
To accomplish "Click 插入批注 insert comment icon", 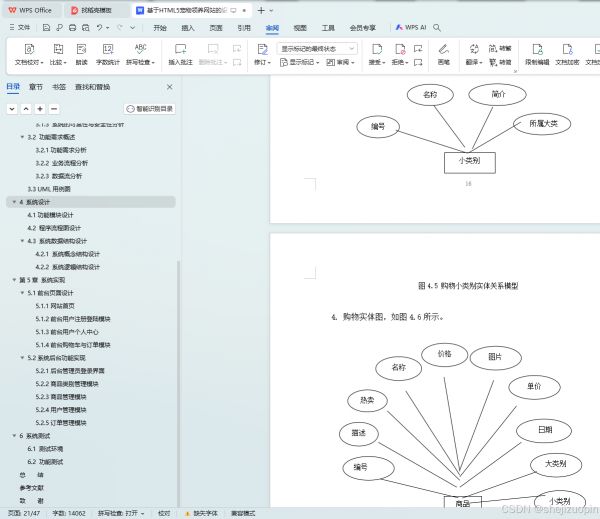I will pos(180,54).
